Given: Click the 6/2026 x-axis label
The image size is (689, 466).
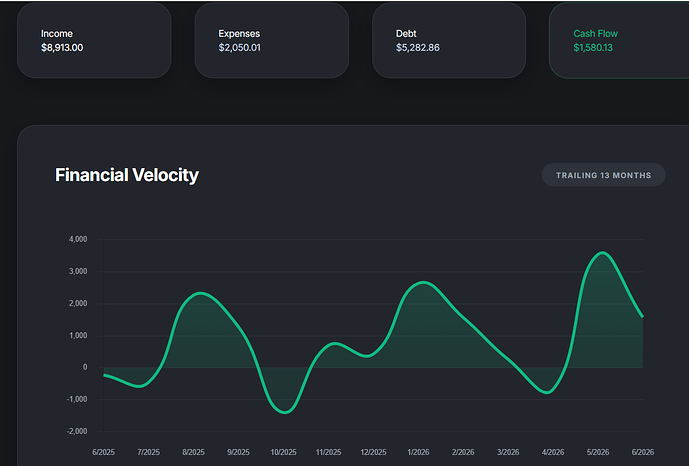Looking at the screenshot, I should 643,452.
